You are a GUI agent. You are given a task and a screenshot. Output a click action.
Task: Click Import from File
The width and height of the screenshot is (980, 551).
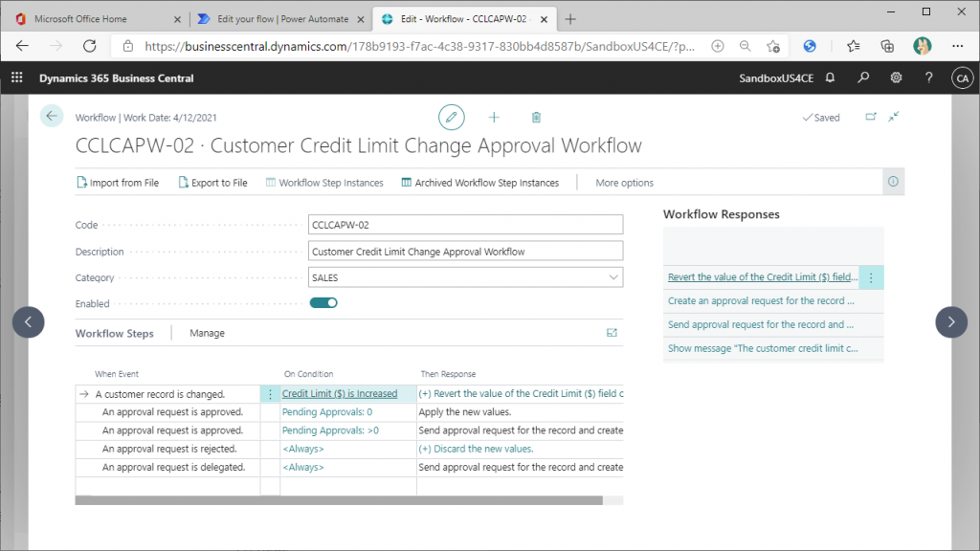[x=118, y=183]
